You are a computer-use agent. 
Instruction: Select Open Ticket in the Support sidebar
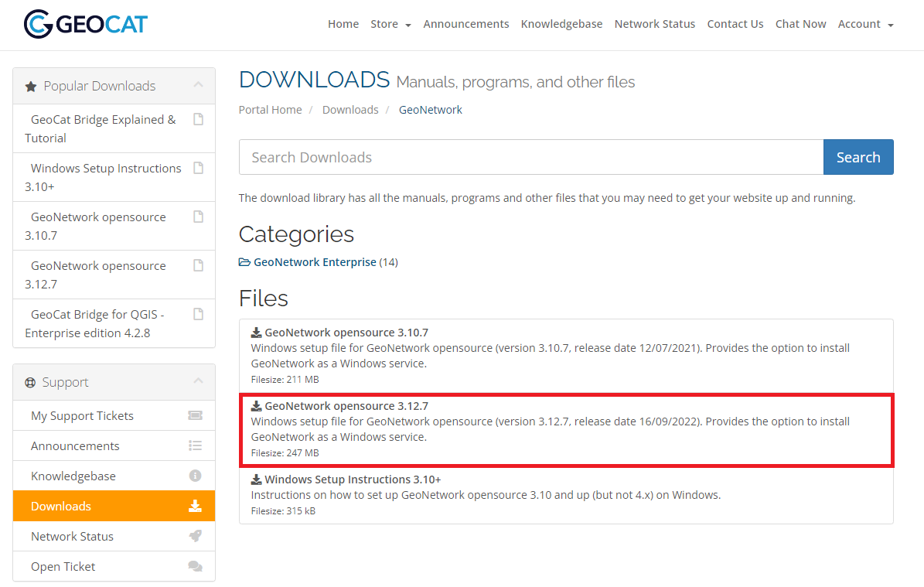pyautogui.click(x=114, y=566)
